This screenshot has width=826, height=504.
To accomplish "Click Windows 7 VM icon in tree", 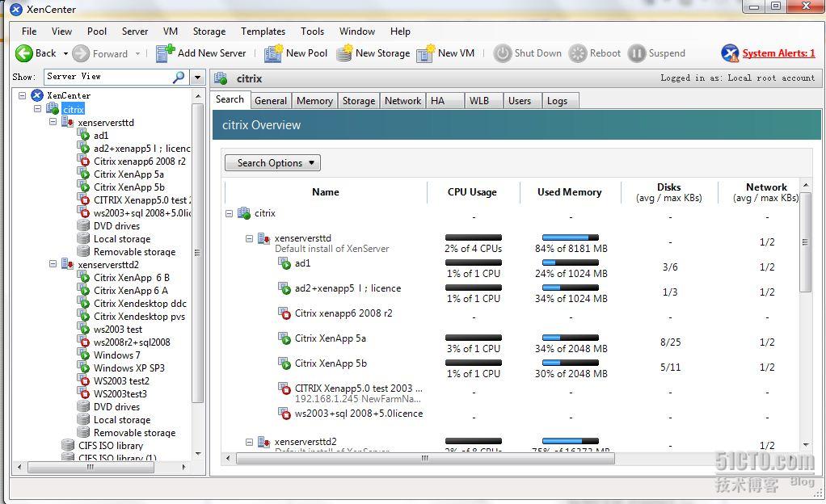I will [84, 355].
